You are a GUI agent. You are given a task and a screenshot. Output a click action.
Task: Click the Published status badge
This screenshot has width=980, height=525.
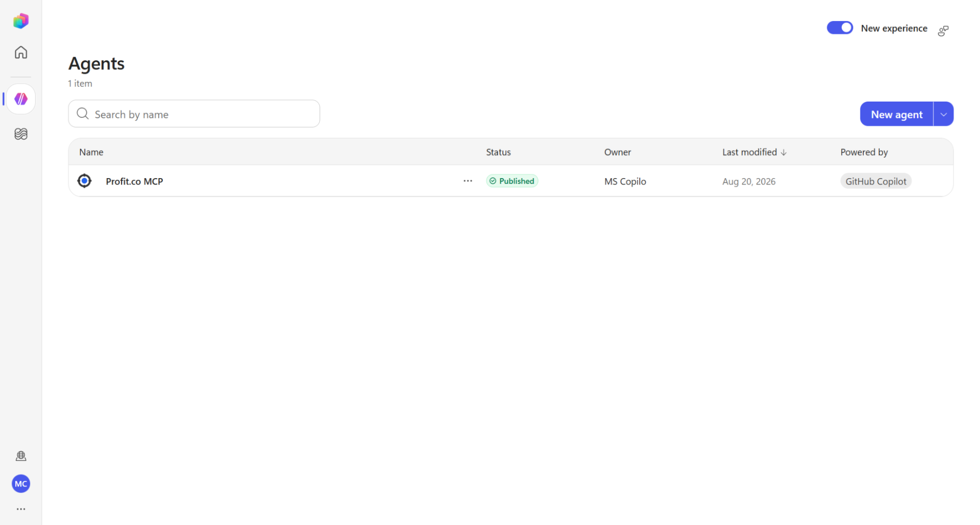[x=512, y=181]
